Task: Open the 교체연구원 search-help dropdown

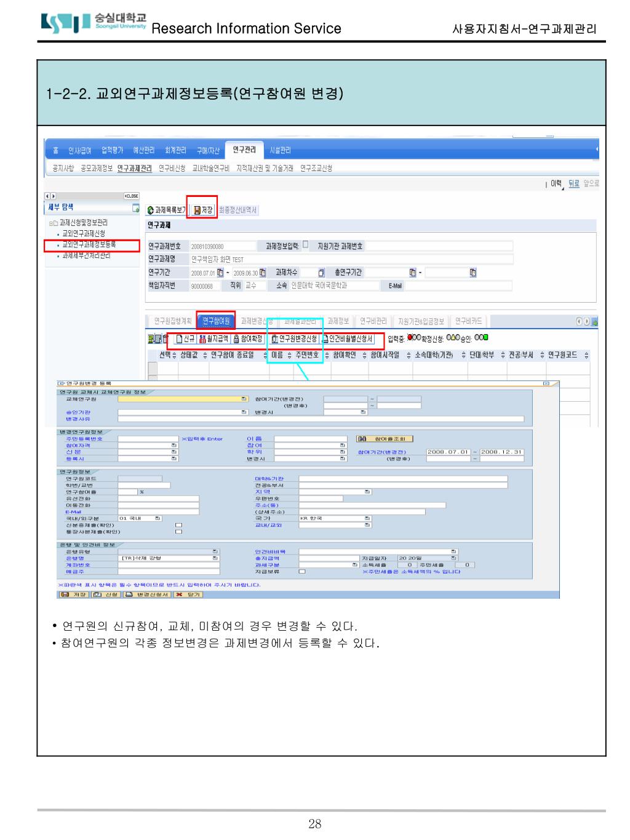Action: [244, 399]
